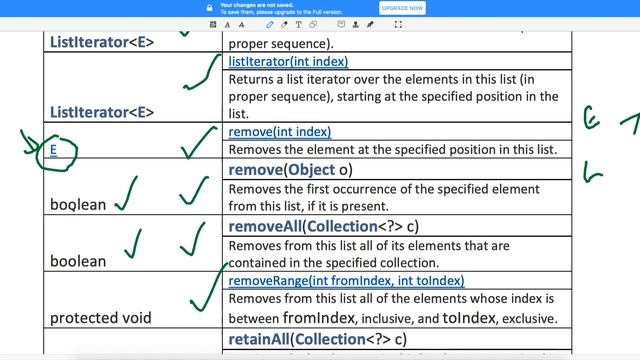Click 'Removes the element at the specified position' text

(393, 150)
